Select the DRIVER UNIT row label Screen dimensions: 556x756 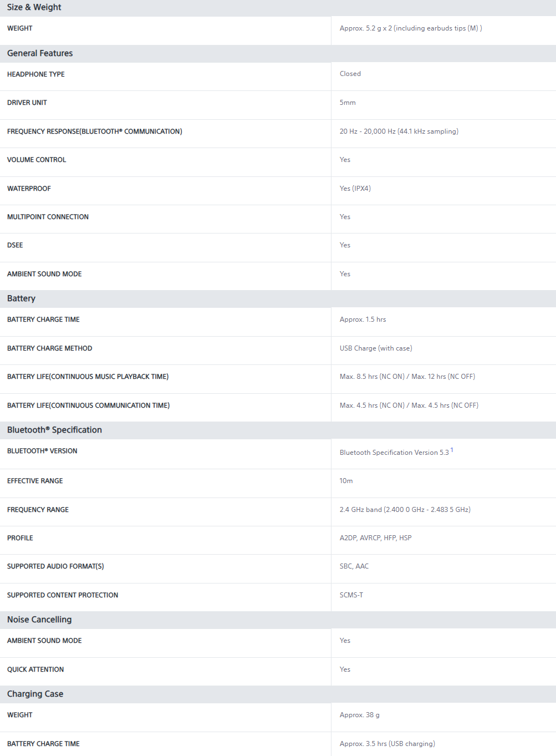[x=27, y=103]
